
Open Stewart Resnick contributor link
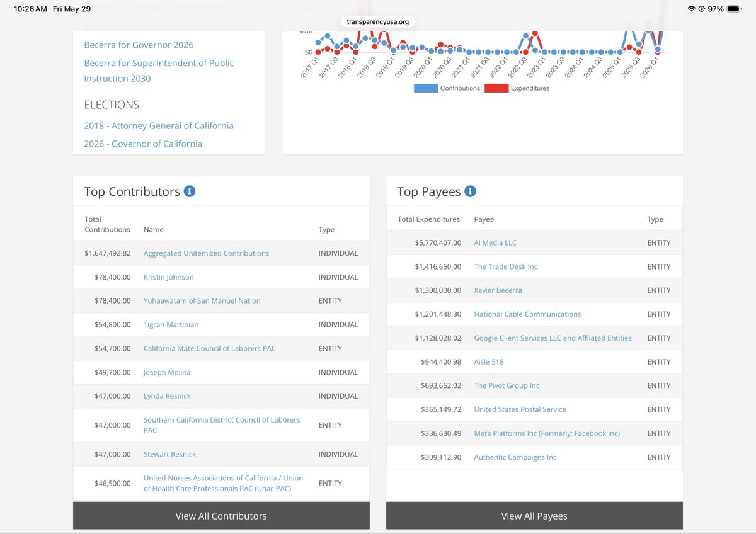tap(169, 454)
